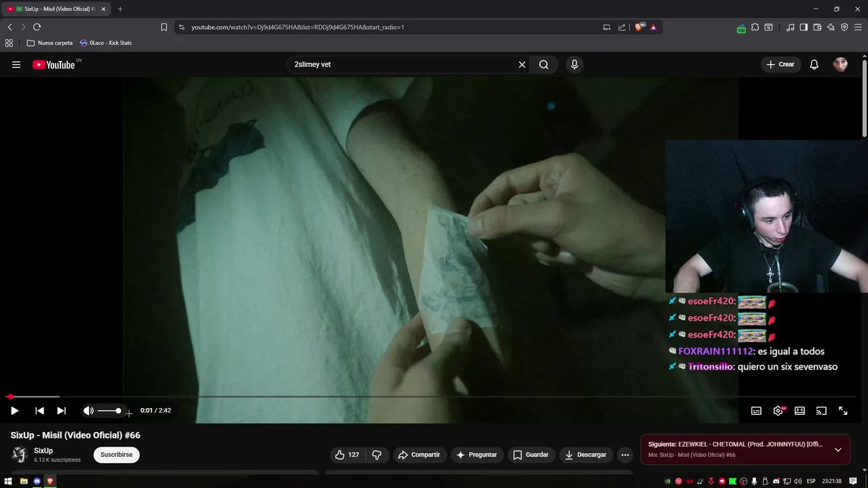Share the video with Compartir
Image resolution: width=868 pixels, height=488 pixels.
coord(419,455)
